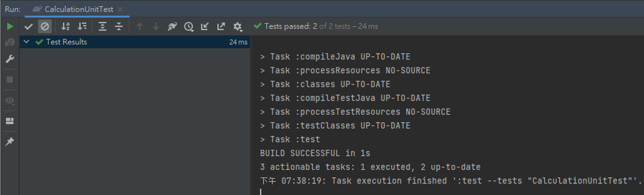Toggle visibility of ignored tests
Viewport: 644px width, 195px height.
tap(45, 26)
